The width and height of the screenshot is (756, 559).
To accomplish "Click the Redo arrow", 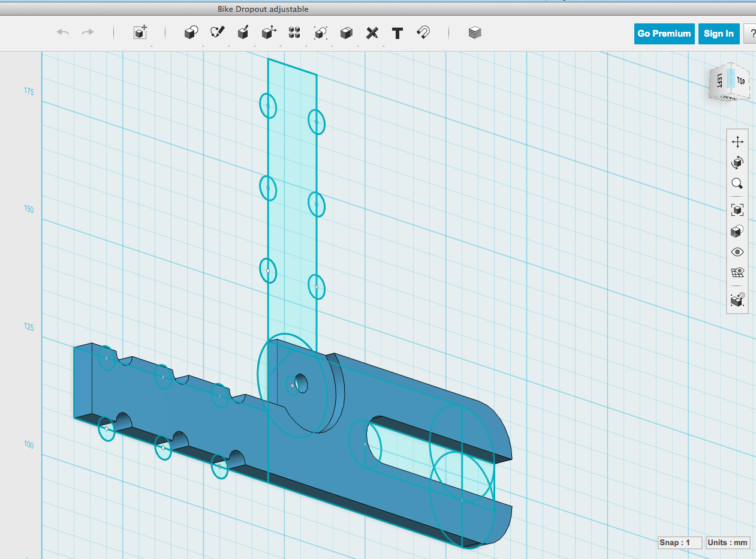I will click(88, 32).
